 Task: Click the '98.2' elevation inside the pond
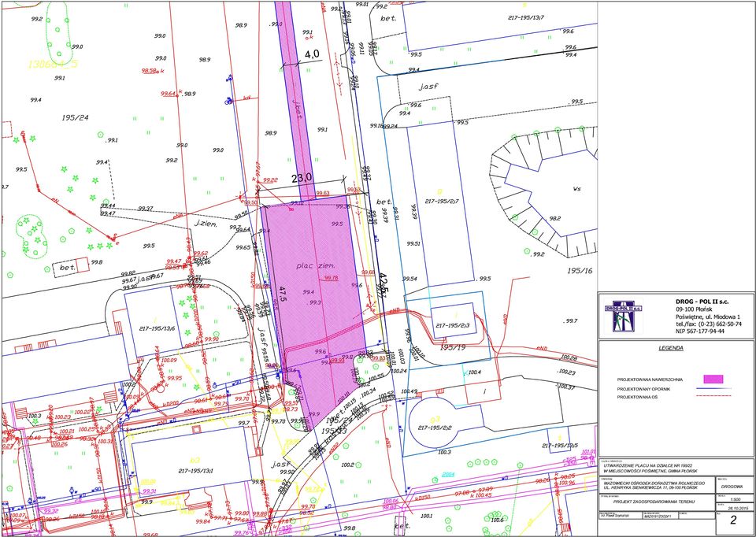tap(555, 218)
